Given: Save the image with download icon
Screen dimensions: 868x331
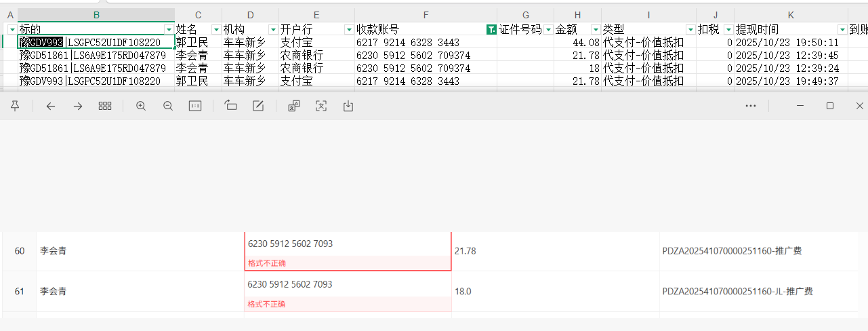Looking at the screenshot, I should (348, 106).
